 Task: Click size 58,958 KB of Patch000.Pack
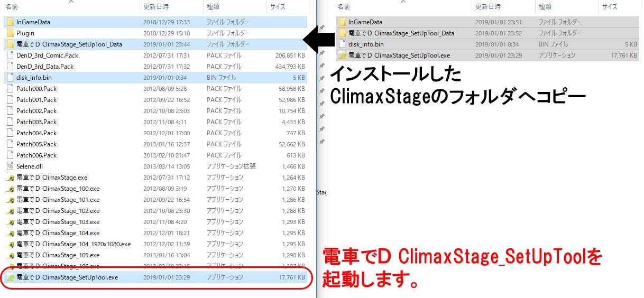coord(291,89)
